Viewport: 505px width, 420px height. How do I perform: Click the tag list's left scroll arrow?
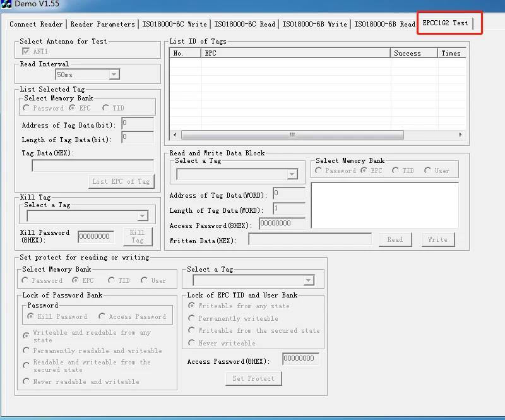[175, 135]
